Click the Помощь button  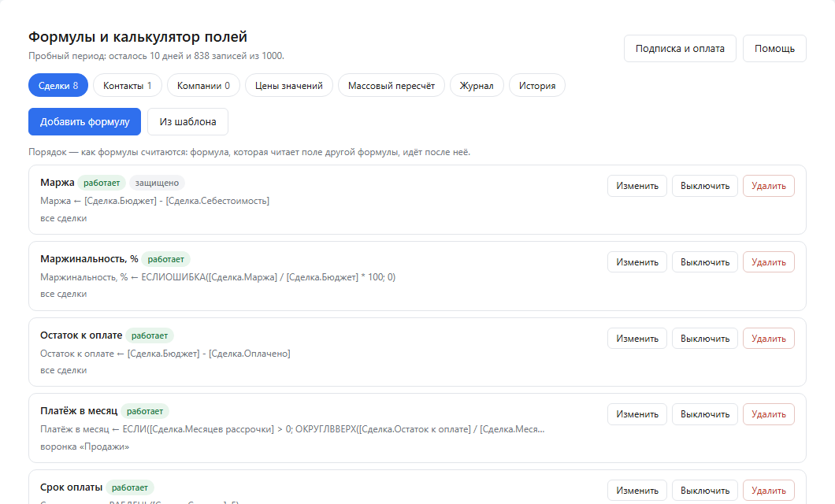[x=775, y=48]
